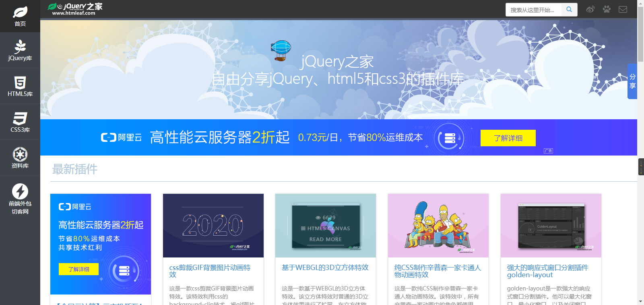Open the jQuery库 sidebar section
Screen dimensions: 644x305
click(x=20, y=50)
